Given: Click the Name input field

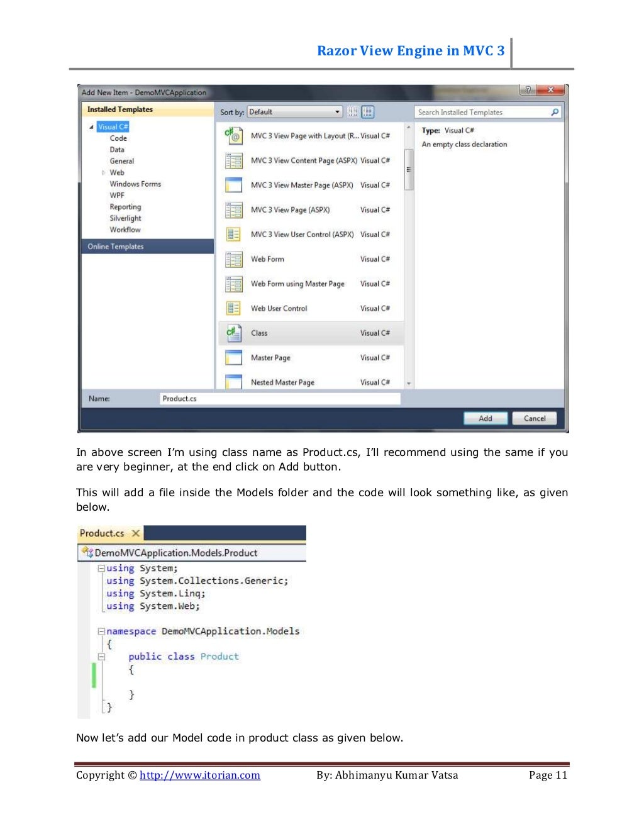Looking at the screenshot, I should [x=280, y=399].
